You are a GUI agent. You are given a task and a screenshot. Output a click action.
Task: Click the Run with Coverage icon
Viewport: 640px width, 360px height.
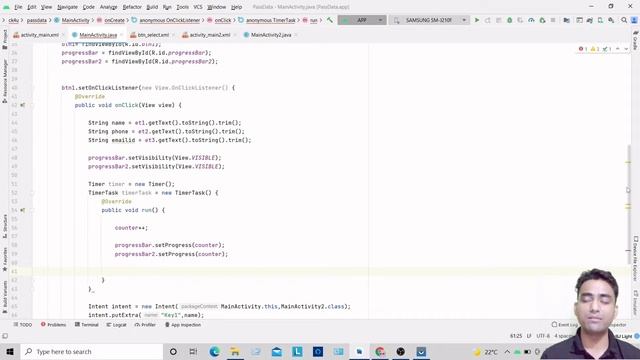point(520,20)
